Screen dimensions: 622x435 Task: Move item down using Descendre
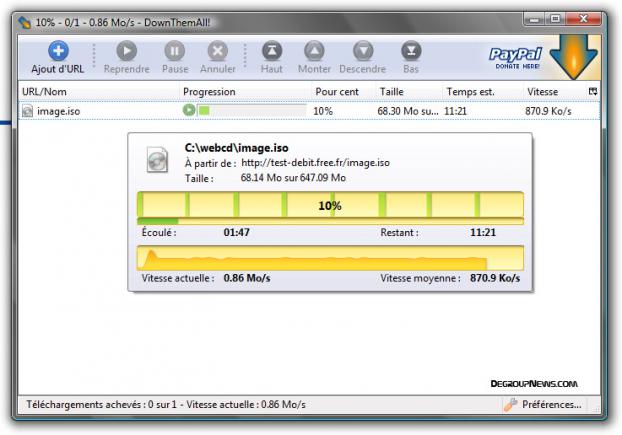coord(362,57)
